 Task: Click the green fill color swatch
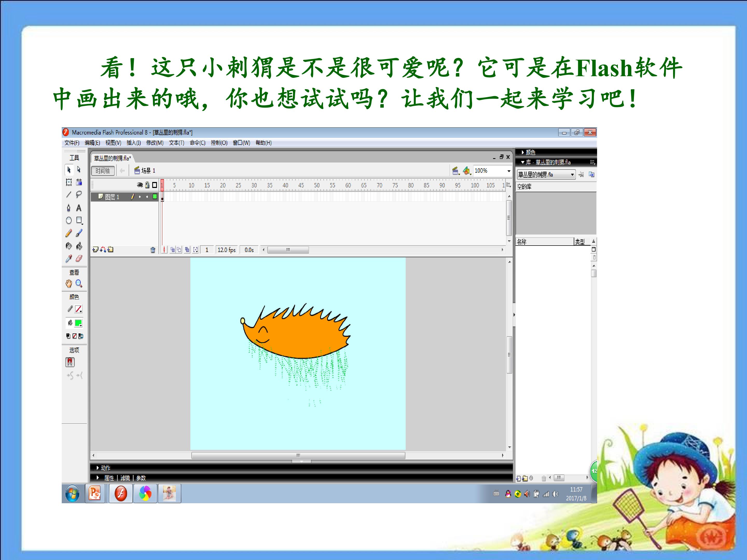pyautogui.click(x=78, y=323)
